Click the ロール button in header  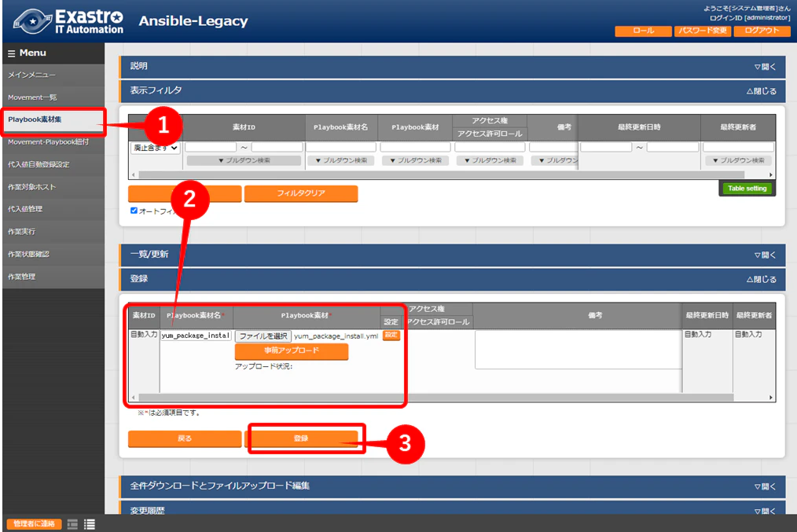tap(643, 31)
